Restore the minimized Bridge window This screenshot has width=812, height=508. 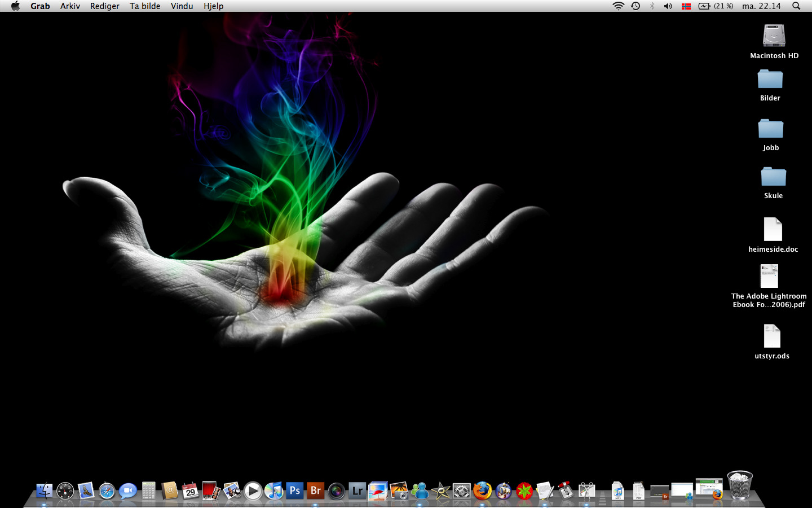(659, 492)
